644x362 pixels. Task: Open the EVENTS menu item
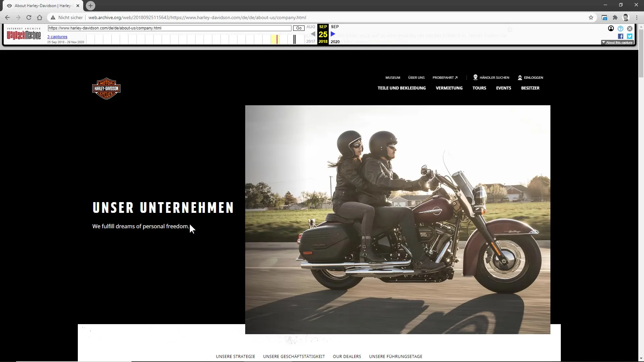[503, 88]
